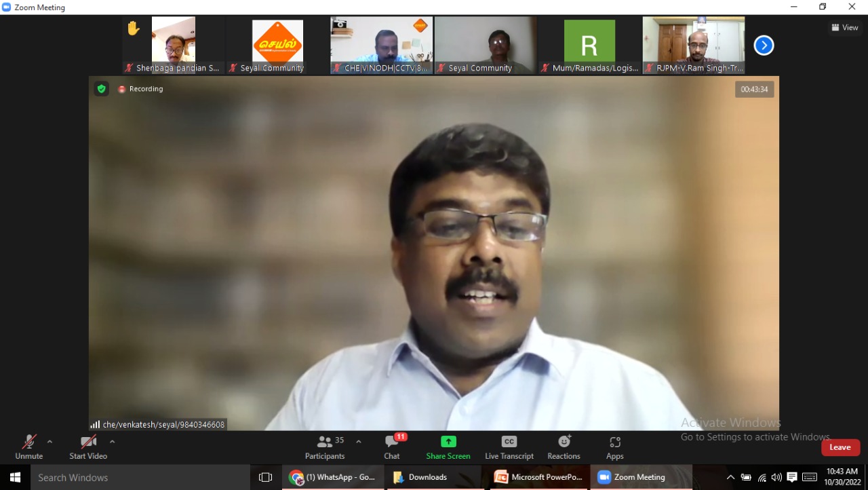Open the Reactions menu
Viewport: 868px width, 490px height.
564,448
